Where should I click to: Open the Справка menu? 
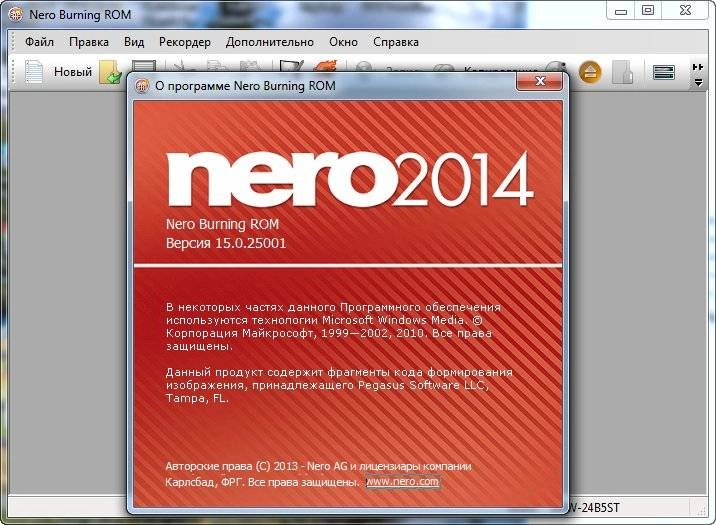click(396, 42)
